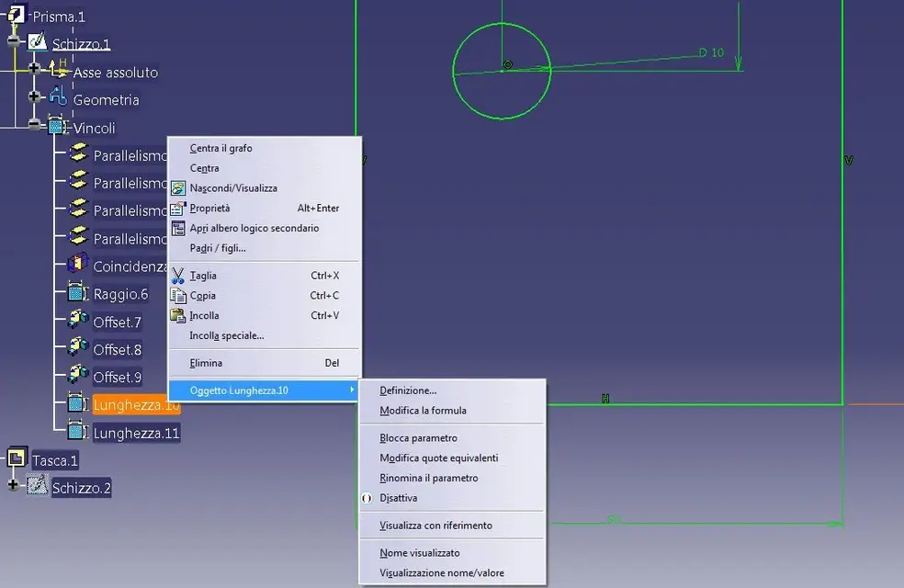Open Definizione... in the submenu

(408, 390)
